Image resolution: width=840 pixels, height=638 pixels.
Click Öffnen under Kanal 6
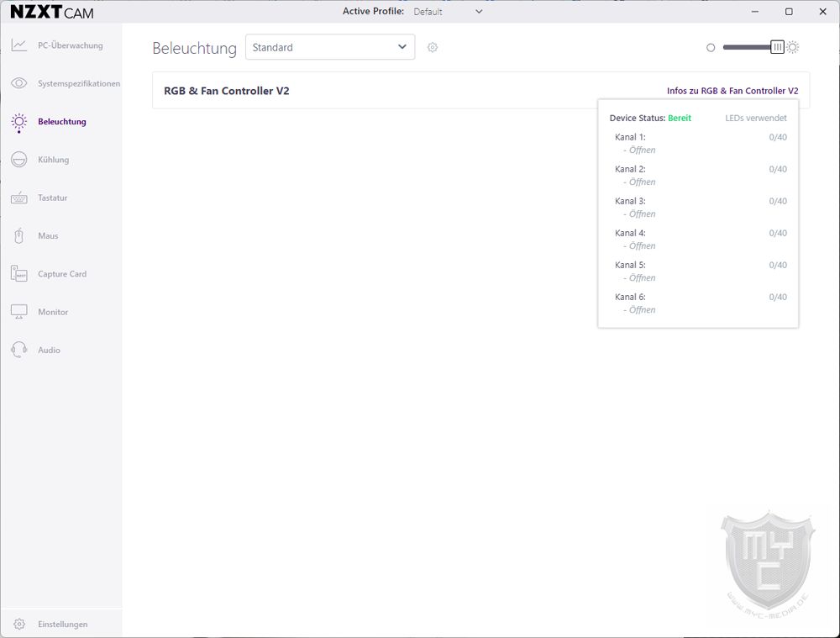click(642, 310)
